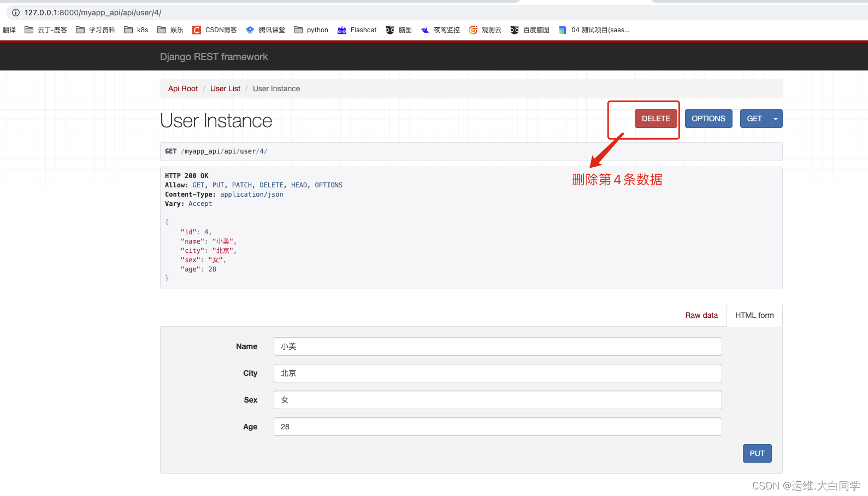This screenshot has width=868, height=496.
Task: Open the Flashcat bookmark
Action: [x=357, y=30]
